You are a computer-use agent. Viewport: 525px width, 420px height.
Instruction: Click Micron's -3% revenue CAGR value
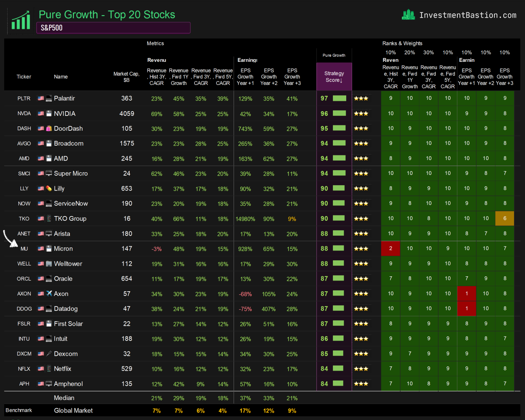(x=156, y=249)
